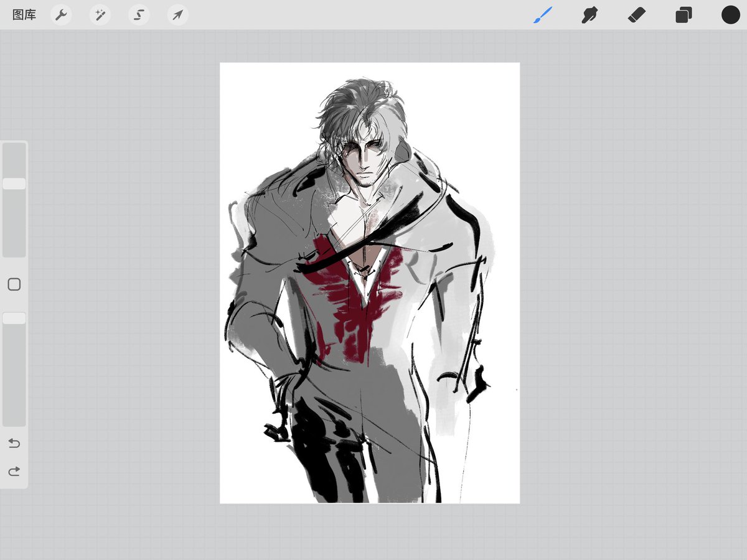The image size is (747, 560).
Task: Open the Layers panel
Action: click(x=684, y=15)
